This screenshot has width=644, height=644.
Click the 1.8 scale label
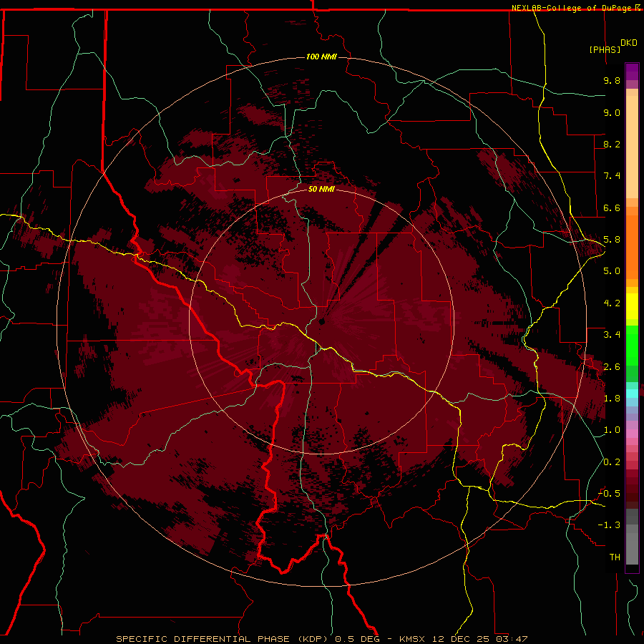coord(612,399)
